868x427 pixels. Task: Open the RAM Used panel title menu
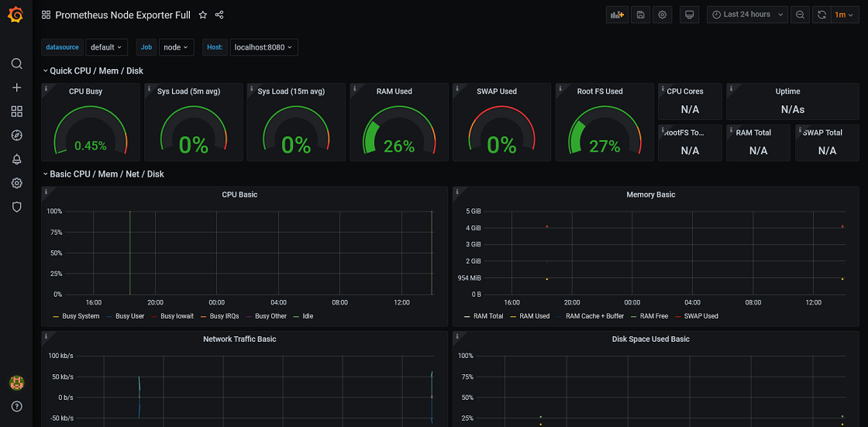pyautogui.click(x=394, y=91)
